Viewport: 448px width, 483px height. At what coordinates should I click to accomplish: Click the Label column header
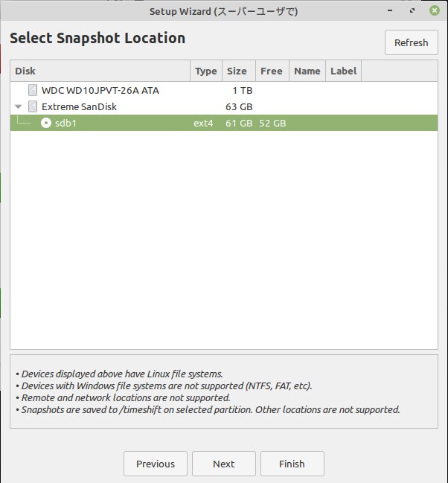click(x=343, y=71)
